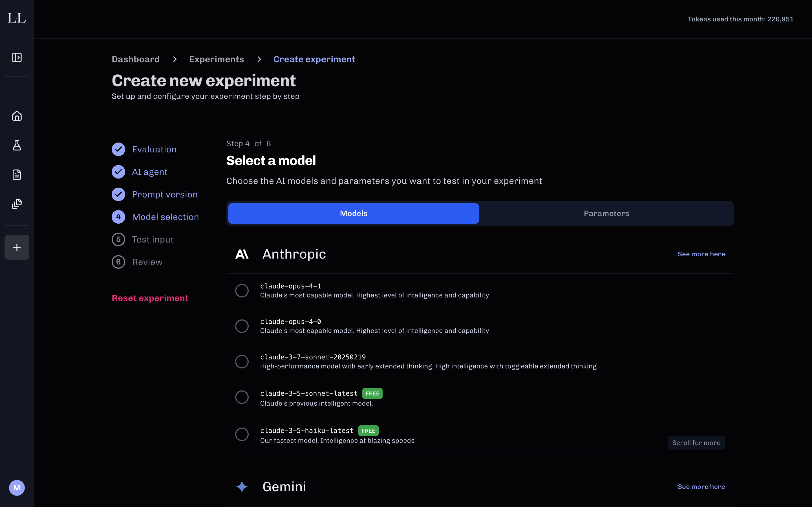Viewport: 812px width, 507px height.
Task: Click the Scroll for more indicator
Action: coord(696,442)
